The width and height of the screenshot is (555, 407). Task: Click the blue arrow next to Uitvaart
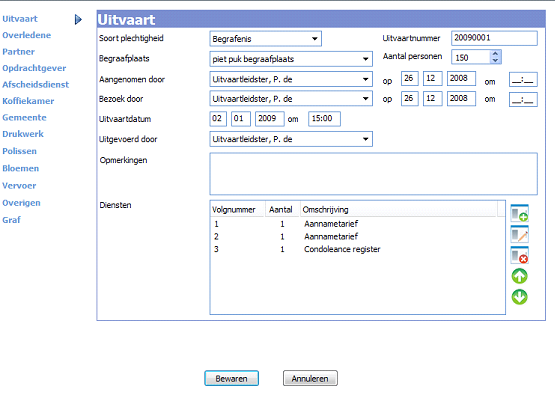78,19
